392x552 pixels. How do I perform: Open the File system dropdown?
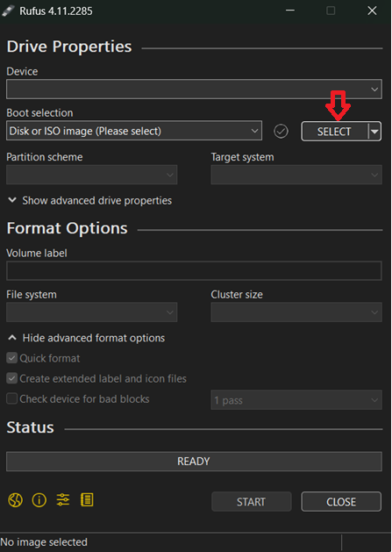(x=91, y=312)
